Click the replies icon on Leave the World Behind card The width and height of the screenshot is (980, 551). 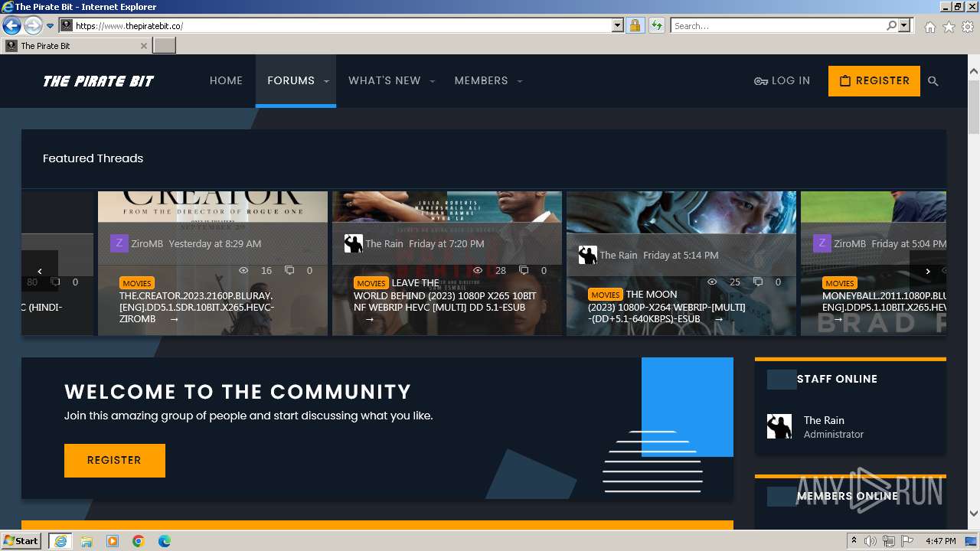[x=524, y=270]
